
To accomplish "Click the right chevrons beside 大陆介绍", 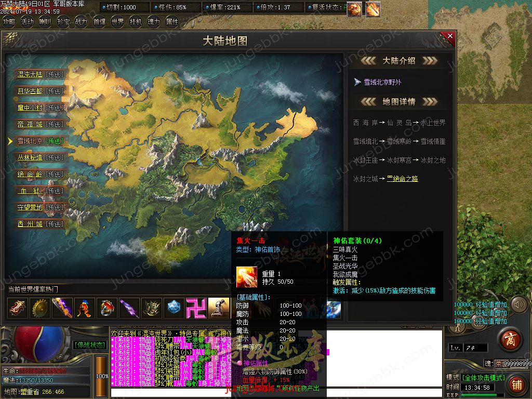I will tap(430, 61).
